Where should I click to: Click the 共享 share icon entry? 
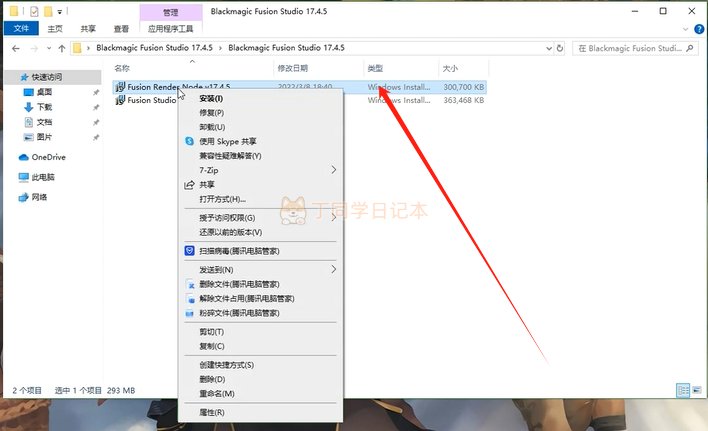190,185
